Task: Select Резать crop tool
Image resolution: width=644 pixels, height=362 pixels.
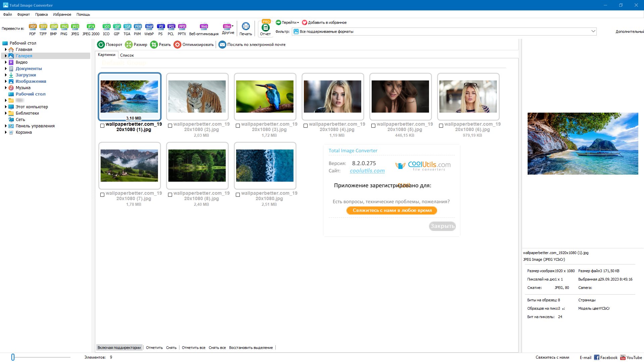Action: [160, 45]
